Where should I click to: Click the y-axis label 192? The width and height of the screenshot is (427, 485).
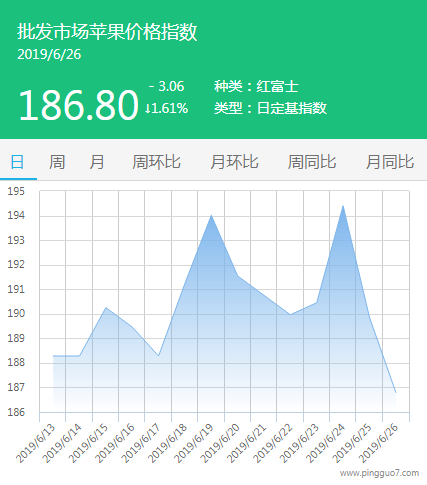coord(16,265)
